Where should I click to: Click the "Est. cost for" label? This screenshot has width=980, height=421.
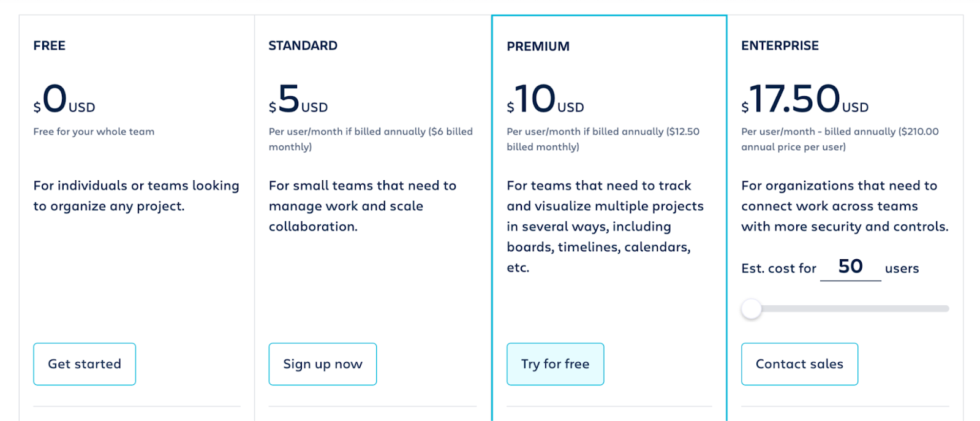778,268
